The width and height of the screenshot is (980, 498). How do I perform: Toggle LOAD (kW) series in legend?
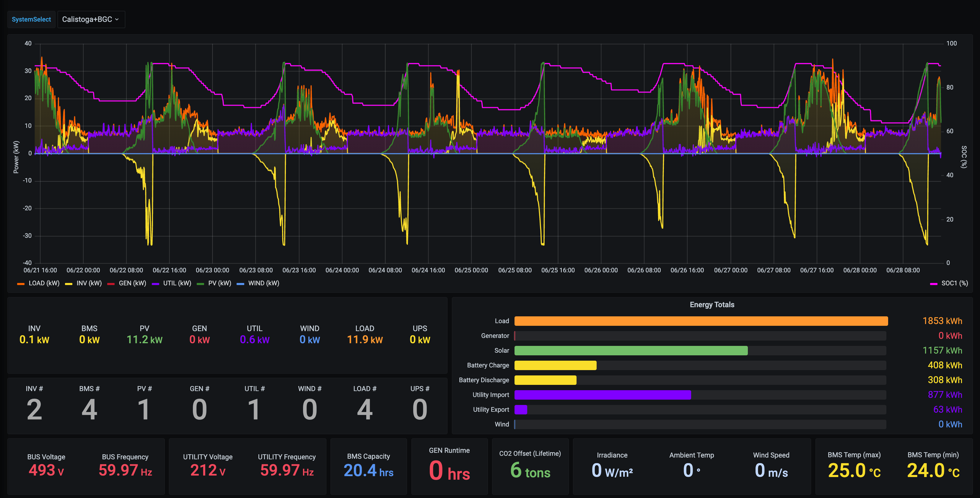click(x=43, y=283)
